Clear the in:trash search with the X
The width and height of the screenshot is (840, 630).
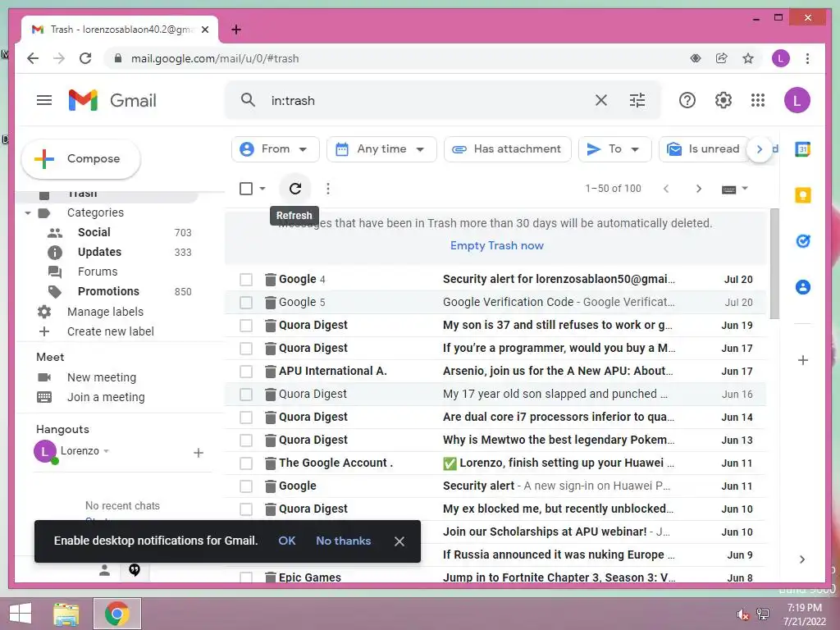(601, 100)
